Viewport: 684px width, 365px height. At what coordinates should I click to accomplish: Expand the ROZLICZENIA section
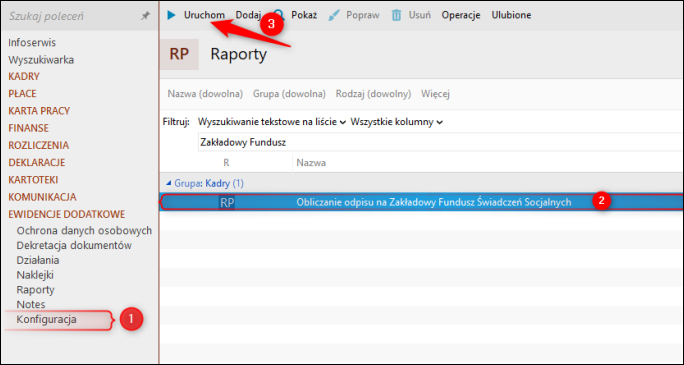tap(38, 145)
